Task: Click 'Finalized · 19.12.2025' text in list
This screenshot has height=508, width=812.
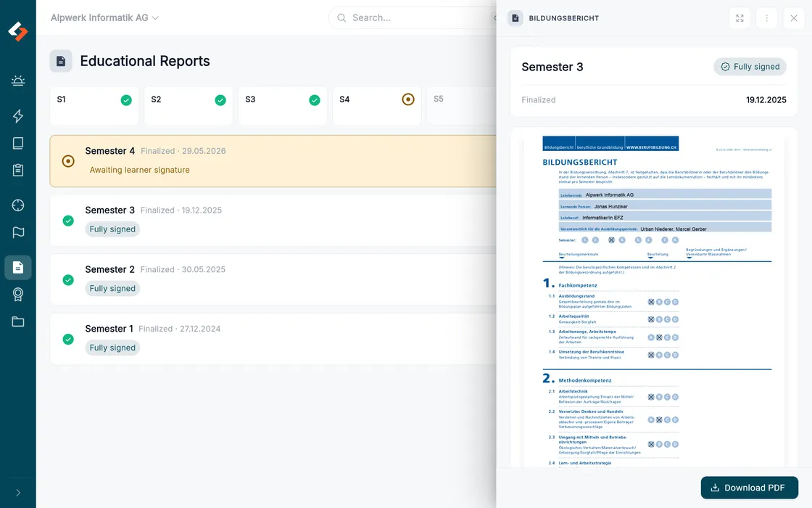Action: tap(181, 210)
